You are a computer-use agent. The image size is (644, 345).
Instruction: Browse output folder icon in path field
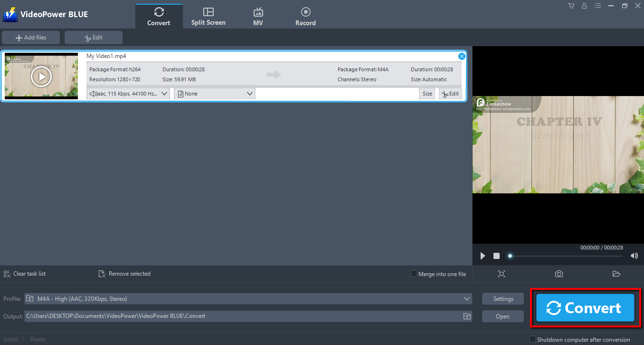pos(467,316)
